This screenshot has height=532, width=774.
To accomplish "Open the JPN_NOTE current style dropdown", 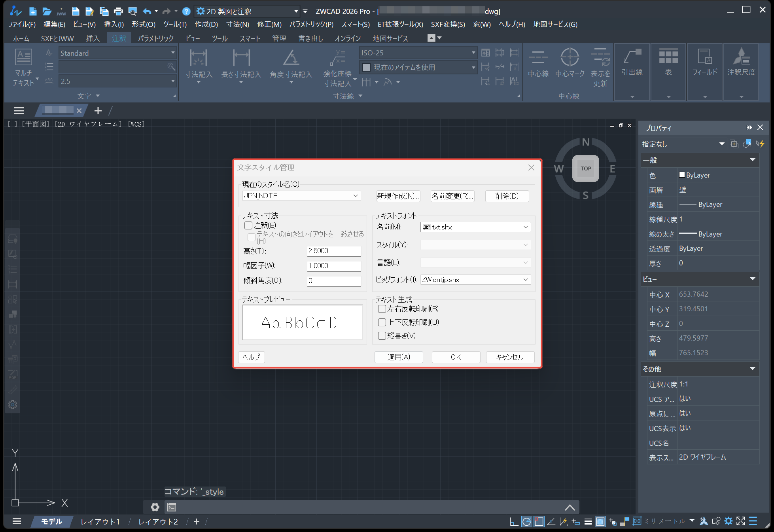I will tap(301, 196).
